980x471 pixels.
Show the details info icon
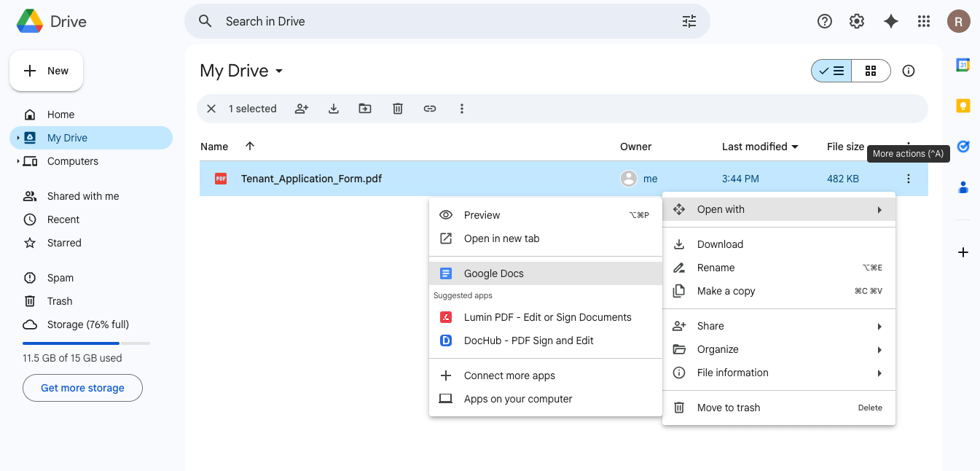tap(909, 71)
